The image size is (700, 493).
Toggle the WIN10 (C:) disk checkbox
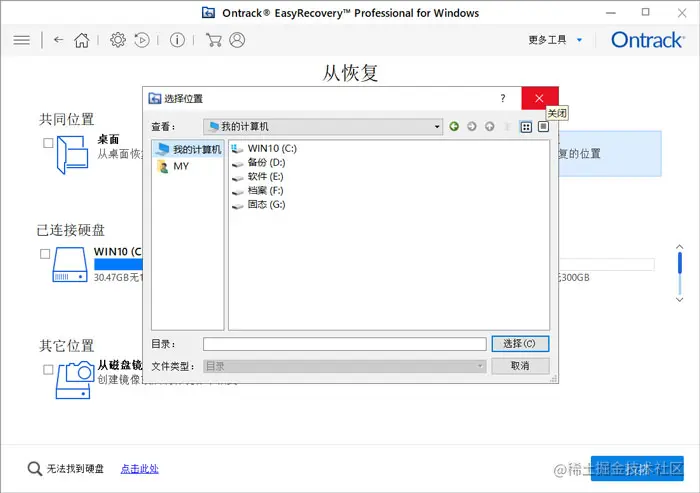(x=45, y=254)
